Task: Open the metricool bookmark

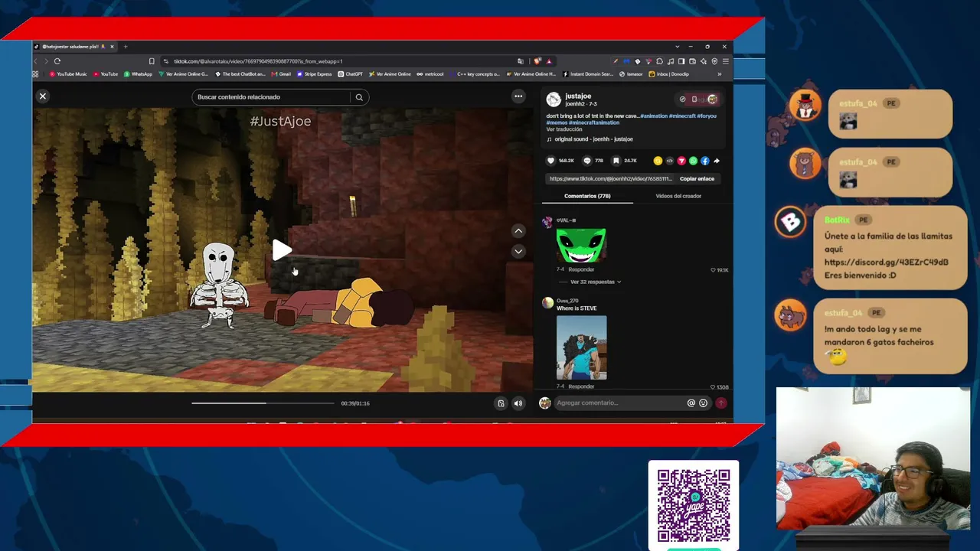Action: (x=430, y=74)
